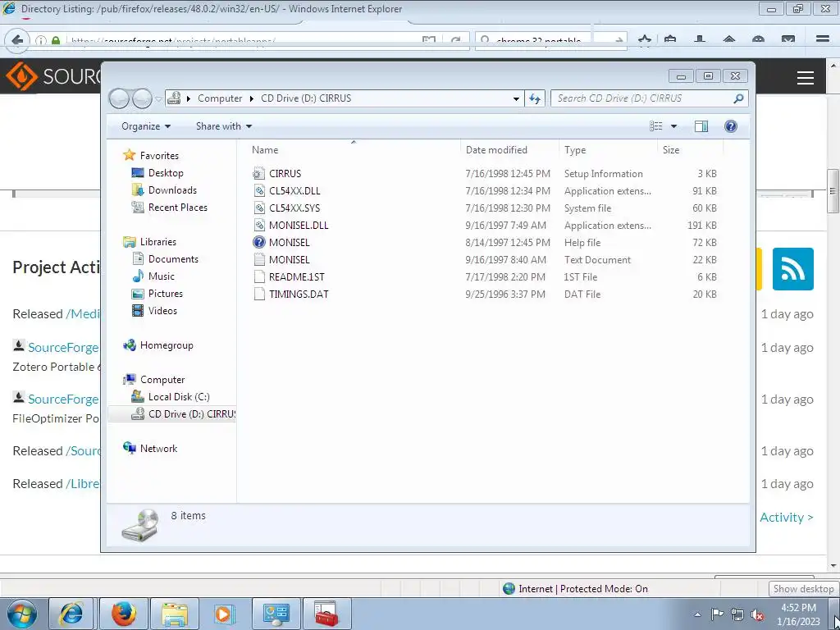The image size is (840, 630).
Task: Click the change view icon
Action: [x=655, y=126]
